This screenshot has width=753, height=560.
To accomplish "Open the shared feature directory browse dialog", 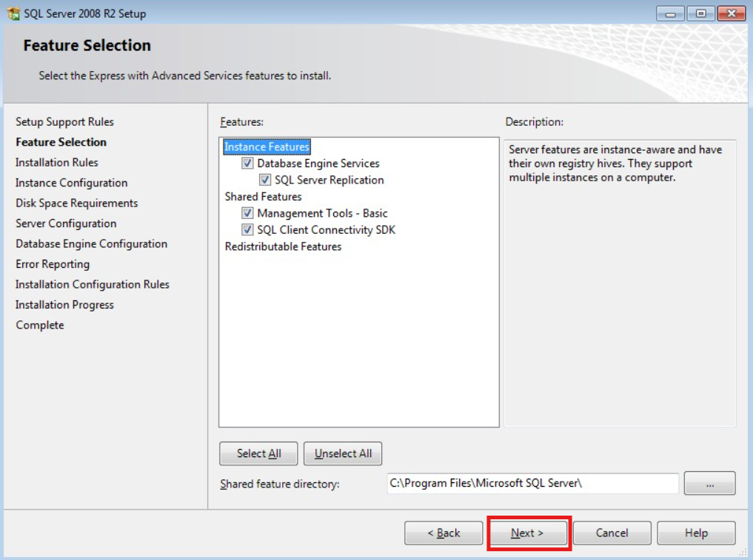I will tap(709, 482).
